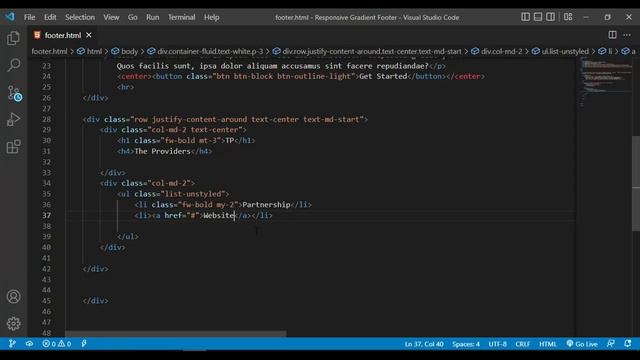This screenshot has width=640, height=360.
Task: Click the text The Providers on line 31
Action: click(162, 151)
